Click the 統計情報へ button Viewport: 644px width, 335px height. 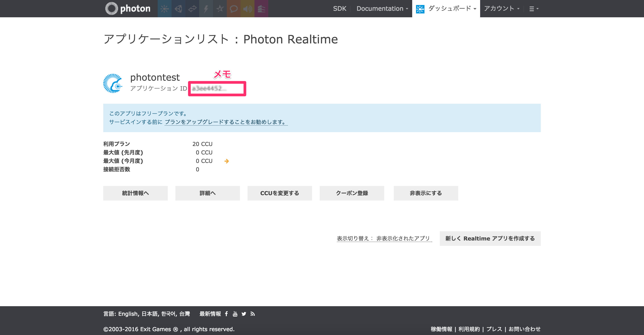click(x=135, y=193)
